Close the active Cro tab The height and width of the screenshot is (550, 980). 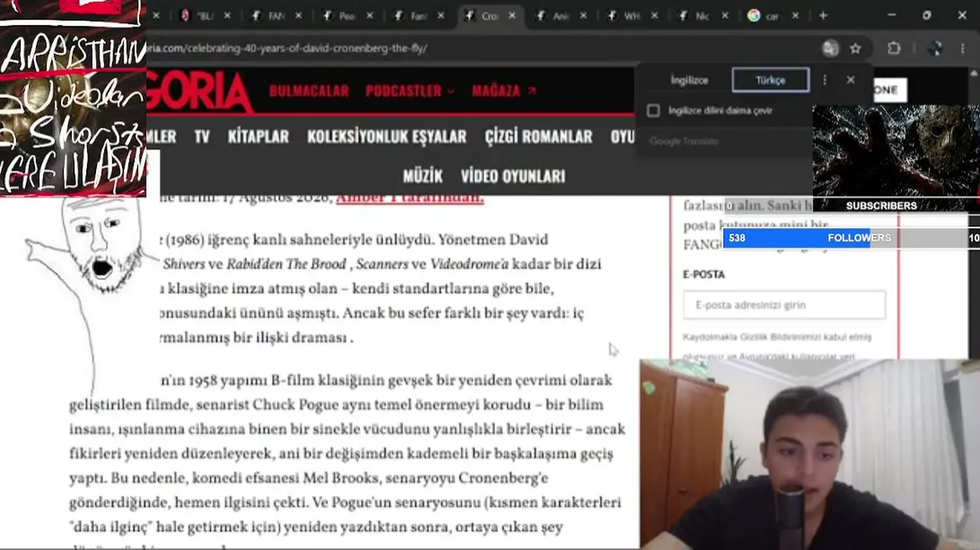click(x=511, y=15)
